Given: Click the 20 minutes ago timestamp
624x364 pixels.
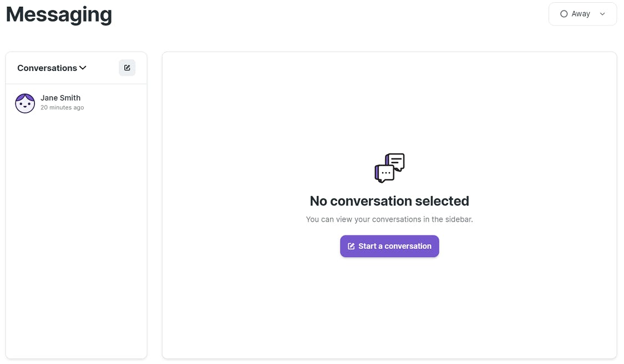Looking at the screenshot, I should [62, 107].
